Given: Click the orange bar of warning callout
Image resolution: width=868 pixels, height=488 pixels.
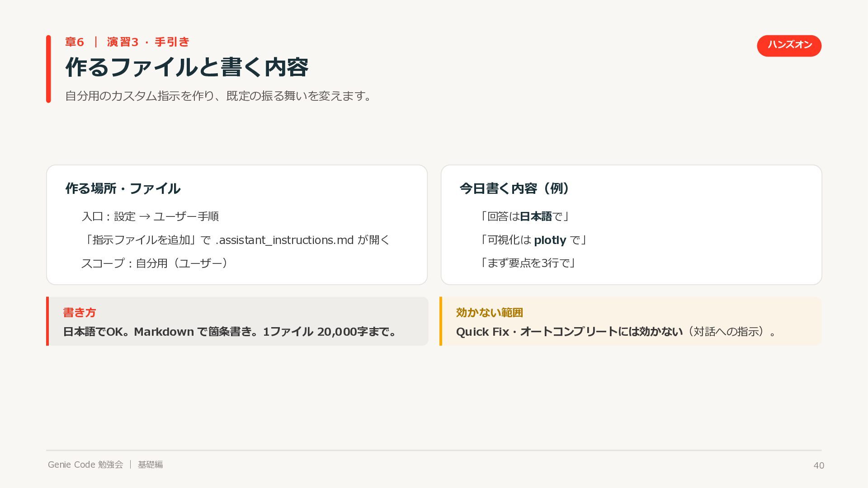Looking at the screenshot, I should (x=441, y=321).
